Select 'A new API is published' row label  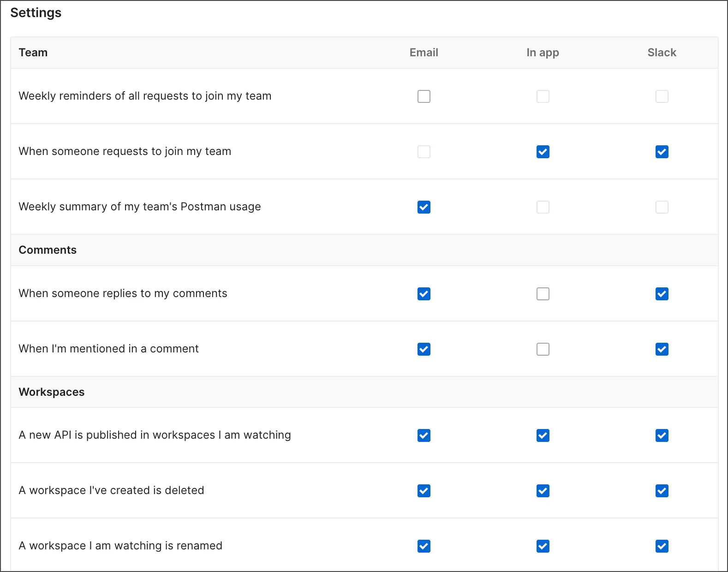coord(155,435)
